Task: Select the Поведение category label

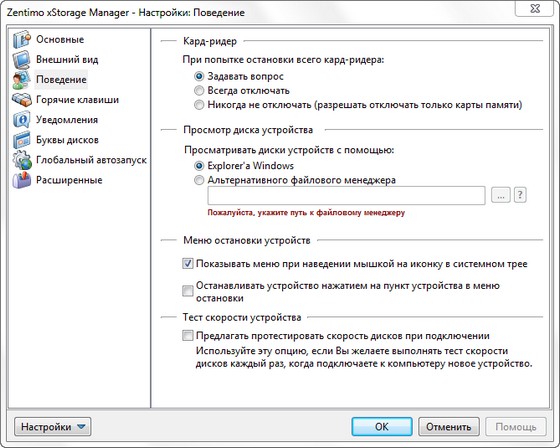Action: (61, 79)
